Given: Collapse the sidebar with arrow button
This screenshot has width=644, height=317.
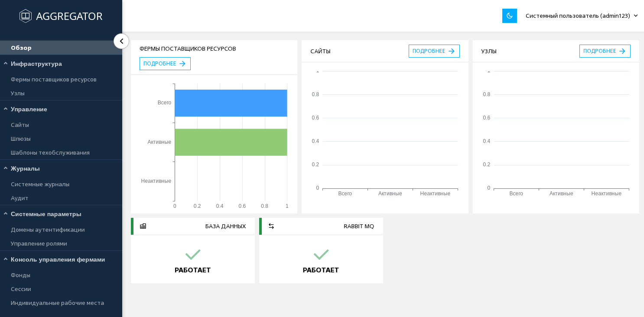Looking at the screenshot, I should 121,41.
